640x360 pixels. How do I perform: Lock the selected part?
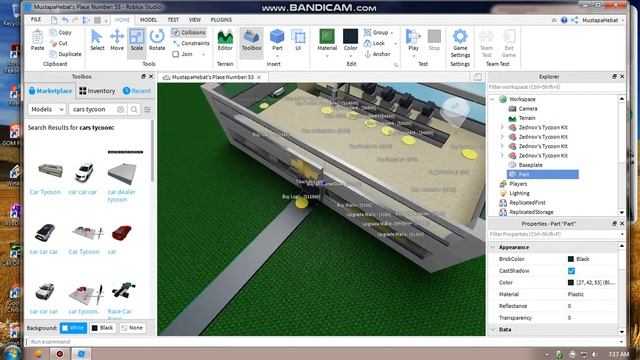(x=374, y=43)
